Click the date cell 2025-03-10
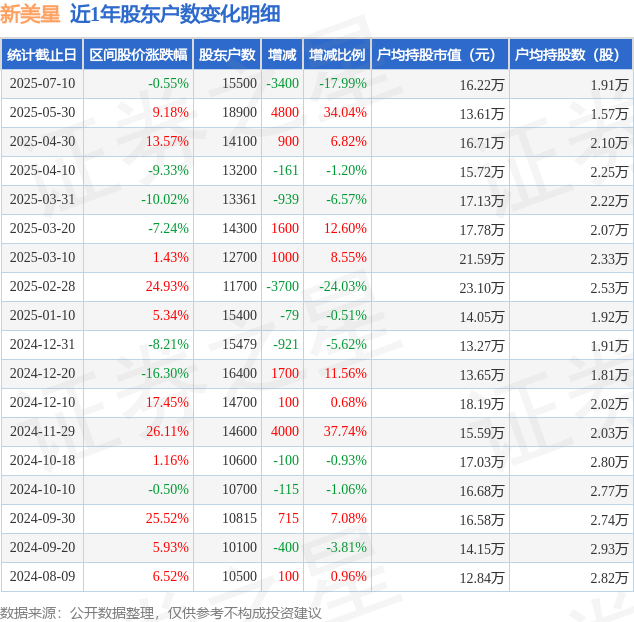This screenshot has width=634, height=622. click(x=42, y=258)
